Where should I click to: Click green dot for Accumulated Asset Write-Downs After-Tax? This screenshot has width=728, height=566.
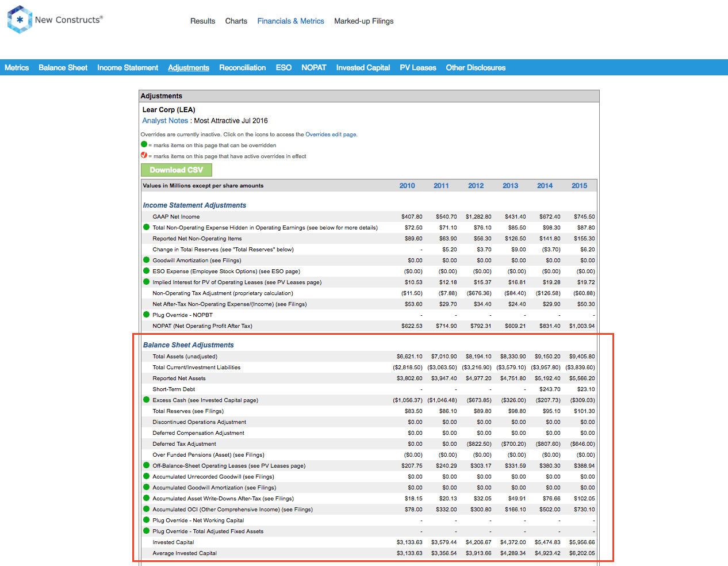tap(146, 498)
